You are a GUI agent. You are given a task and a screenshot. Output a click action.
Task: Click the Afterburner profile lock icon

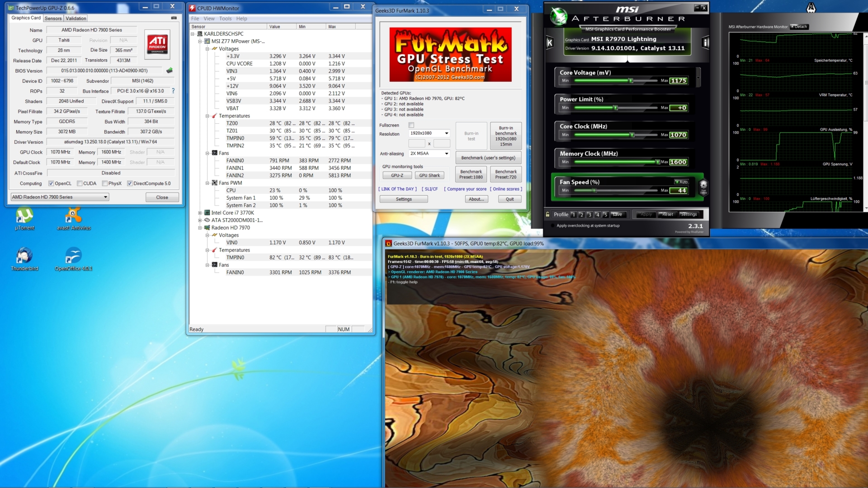tap(547, 215)
